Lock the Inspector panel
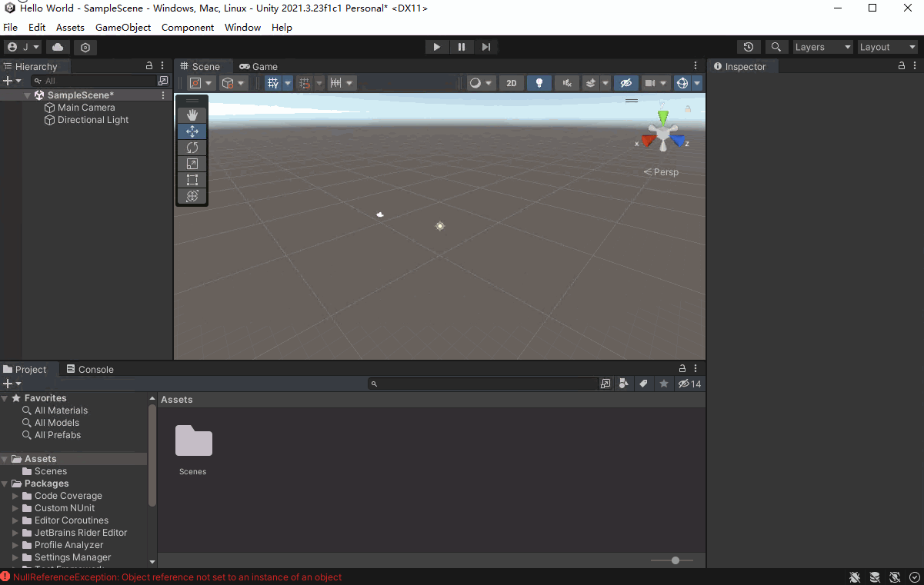Viewport: 924px width, 585px height. [902, 67]
